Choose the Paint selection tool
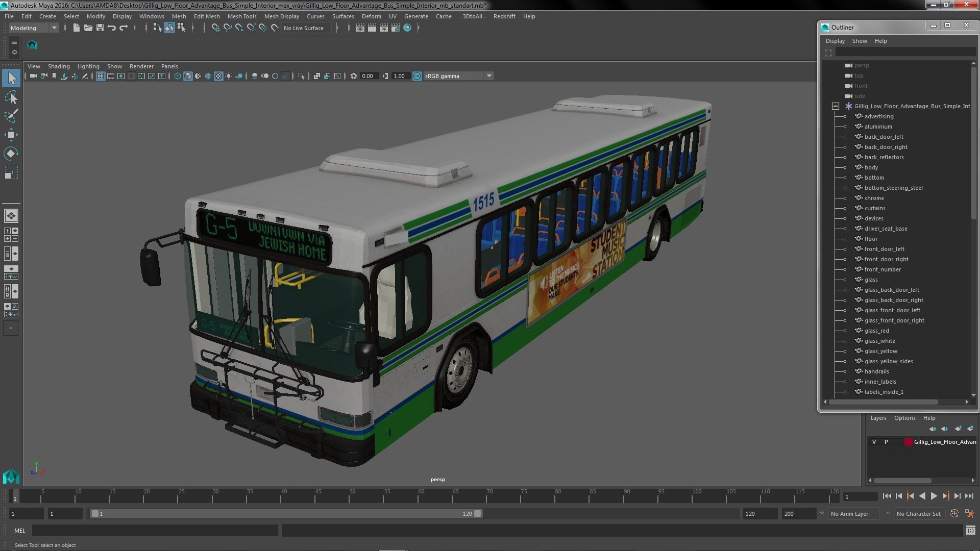Viewport: 980px width, 551px height. pyautogui.click(x=11, y=116)
